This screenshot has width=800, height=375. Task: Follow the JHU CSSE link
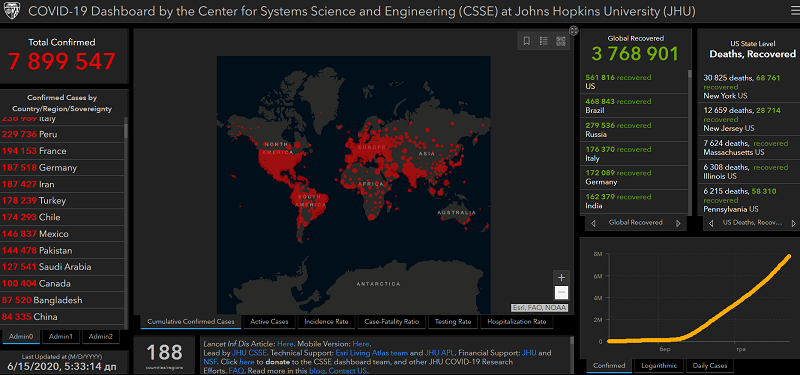point(249,353)
